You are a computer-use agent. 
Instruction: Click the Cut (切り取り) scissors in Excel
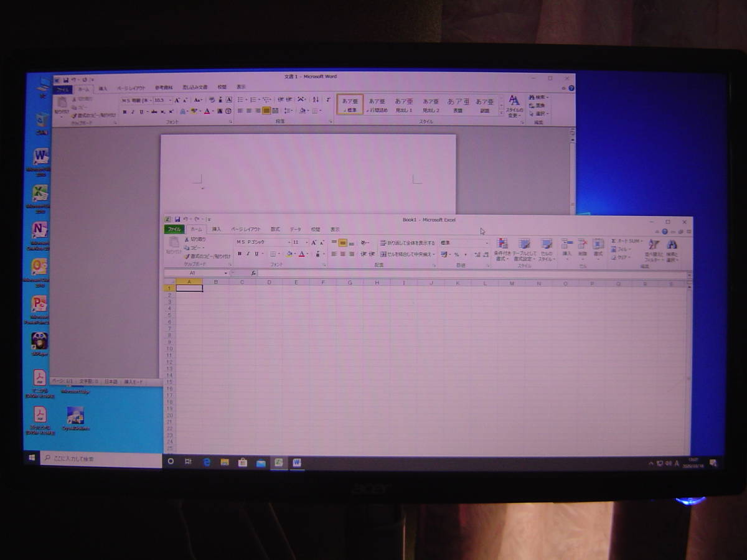pyautogui.click(x=187, y=240)
